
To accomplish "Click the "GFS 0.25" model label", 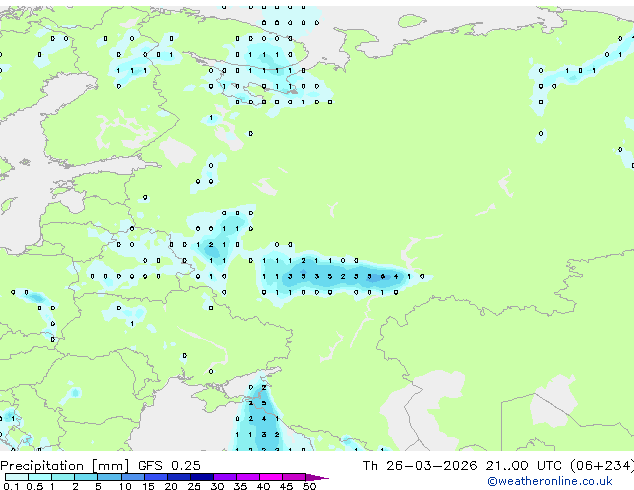I will [x=169, y=466].
